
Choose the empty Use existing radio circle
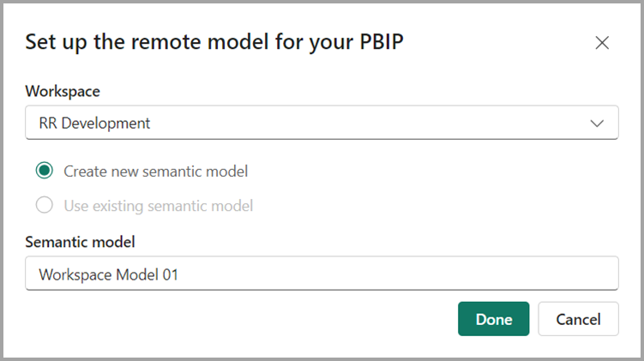(x=45, y=206)
